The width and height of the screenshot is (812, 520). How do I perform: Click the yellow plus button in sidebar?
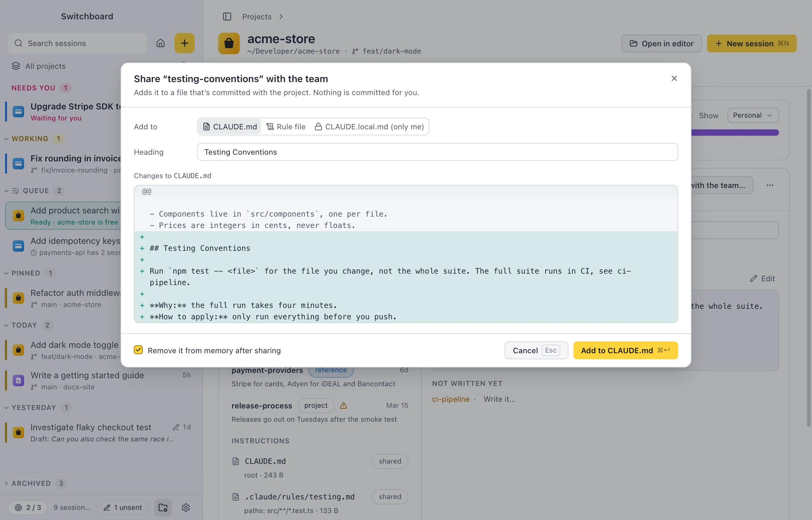click(x=184, y=43)
